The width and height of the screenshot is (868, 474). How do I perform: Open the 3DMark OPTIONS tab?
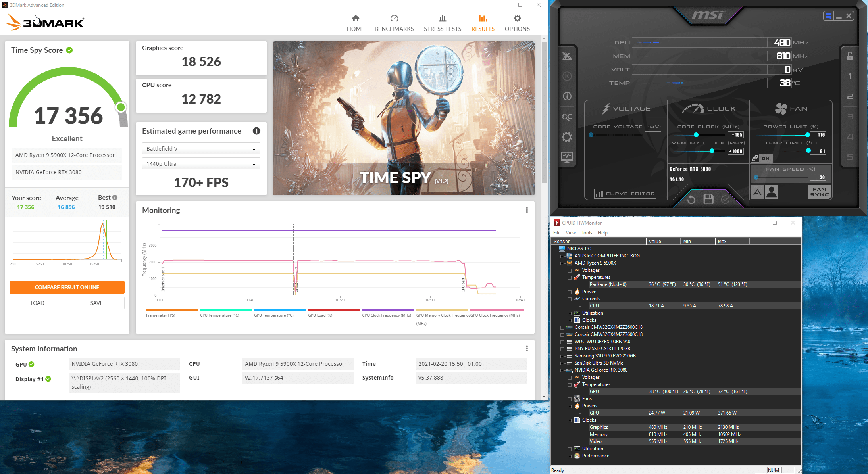[x=517, y=23]
